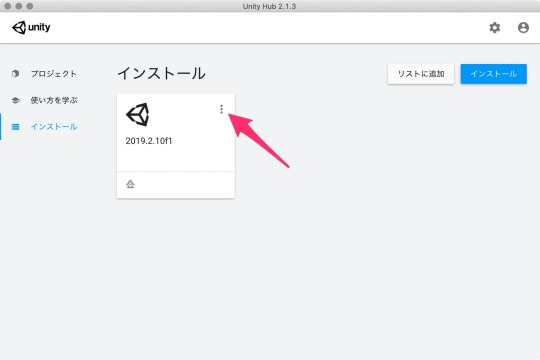Open the settings gear icon

[x=495, y=28]
